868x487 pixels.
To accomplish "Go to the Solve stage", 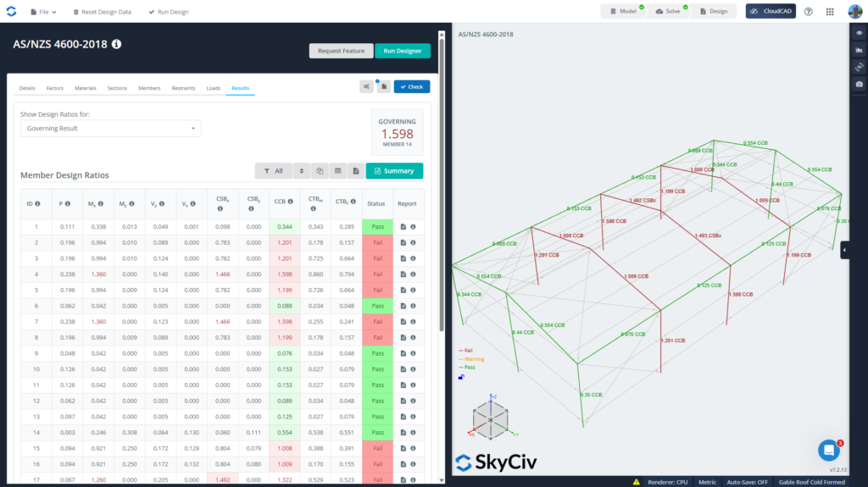I will tap(668, 11).
